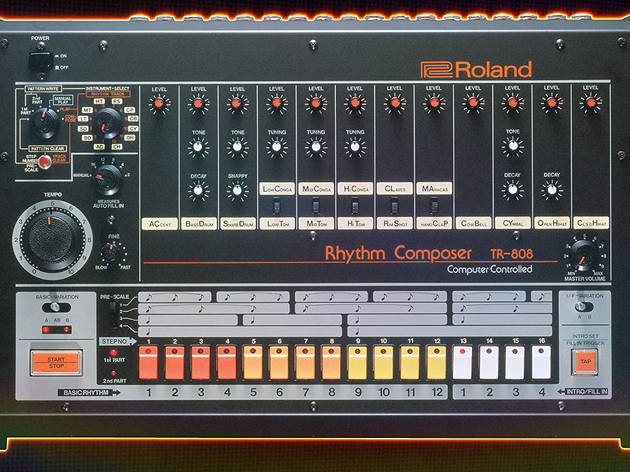630x472 pixels.
Task: Activate red step button 1
Action: (148, 363)
